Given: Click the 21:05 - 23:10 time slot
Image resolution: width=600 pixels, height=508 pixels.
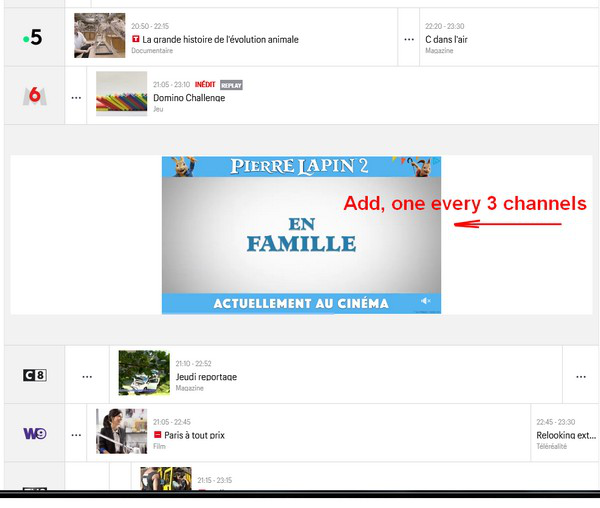Looking at the screenshot, I should [x=171, y=85].
